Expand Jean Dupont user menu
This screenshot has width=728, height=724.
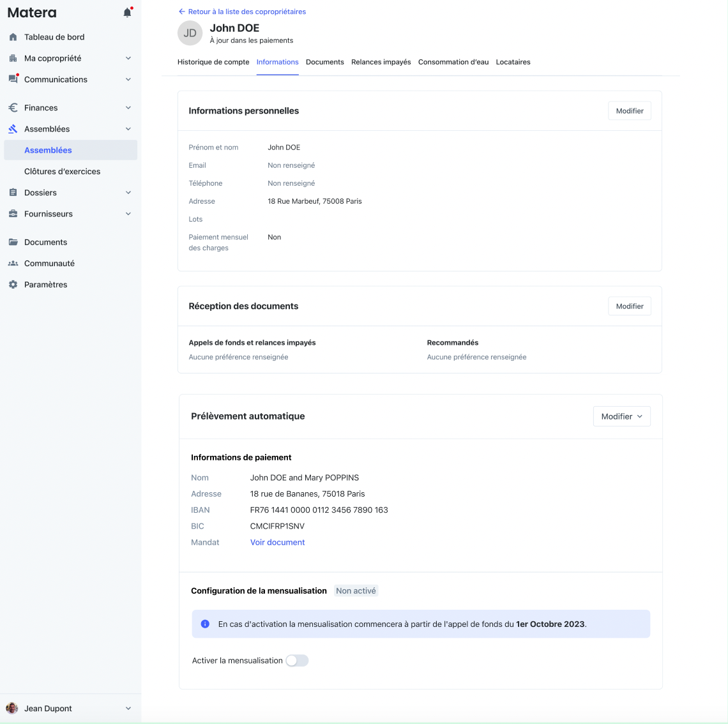128,709
